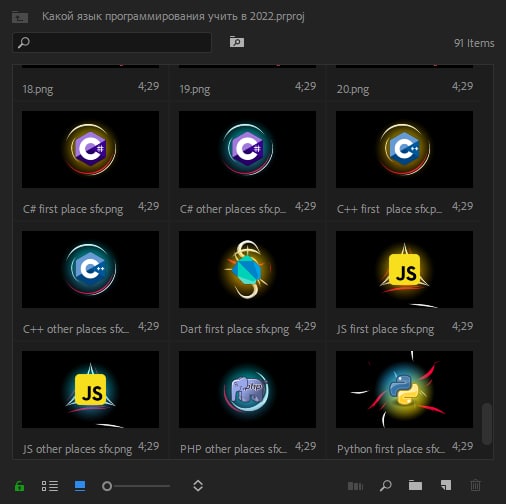Open the parent bin folder icon
Image resolution: width=506 pixels, height=504 pixels.
[20, 17]
